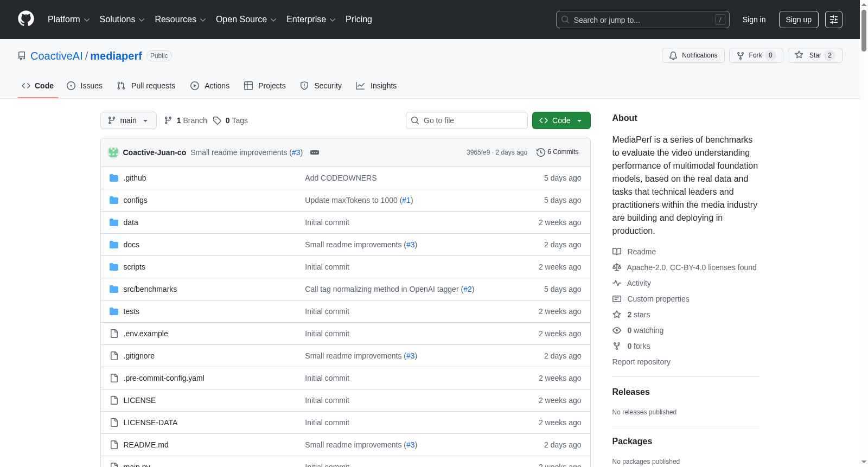
Task: Open the LICENSE-DATA file
Action: coord(150,423)
